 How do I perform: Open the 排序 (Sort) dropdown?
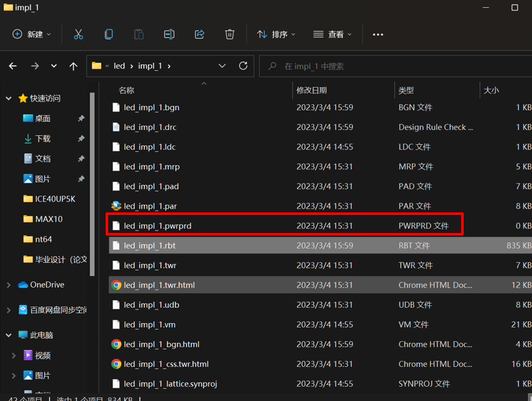click(x=276, y=34)
